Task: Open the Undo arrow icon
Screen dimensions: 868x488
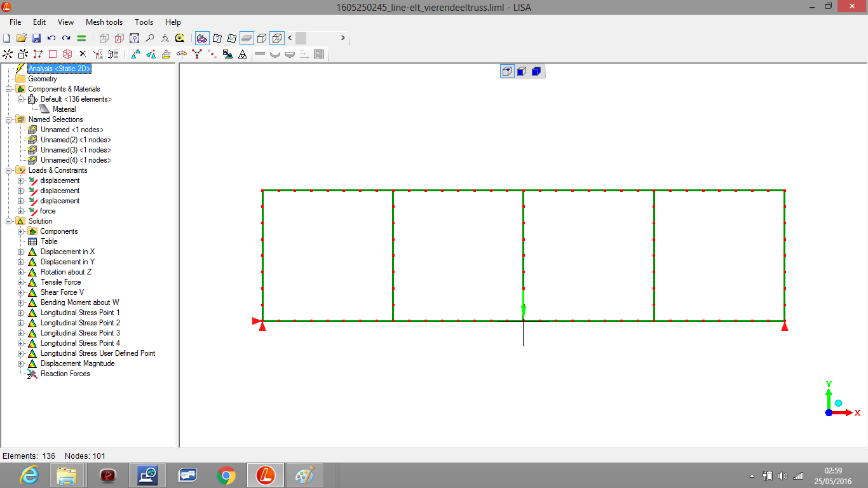Action: (51, 38)
